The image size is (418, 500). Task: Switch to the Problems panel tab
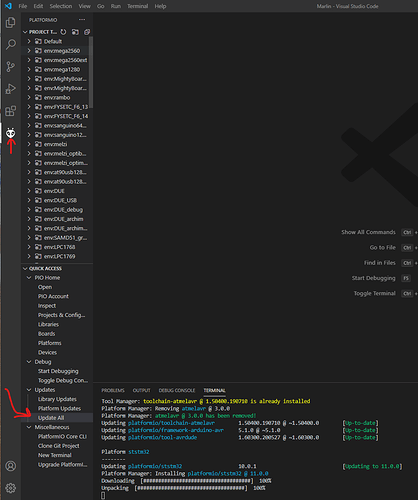coord(113,390)
